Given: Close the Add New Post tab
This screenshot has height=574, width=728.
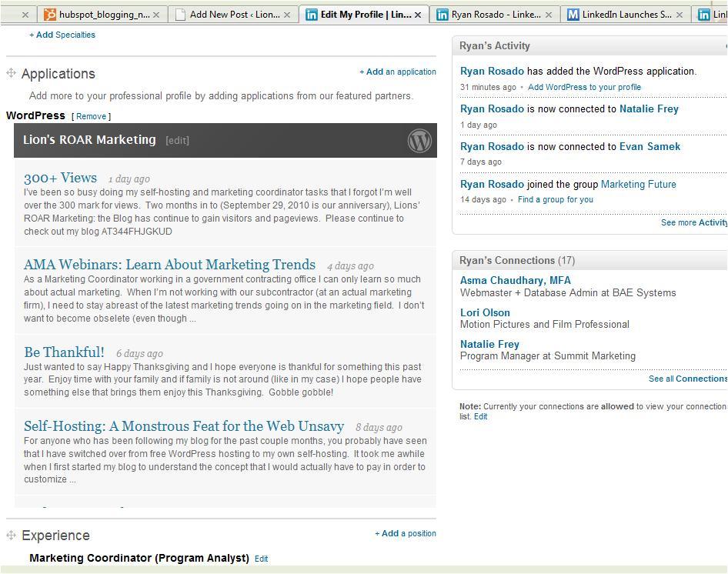Looking at the screenshot, I should 288,15.
